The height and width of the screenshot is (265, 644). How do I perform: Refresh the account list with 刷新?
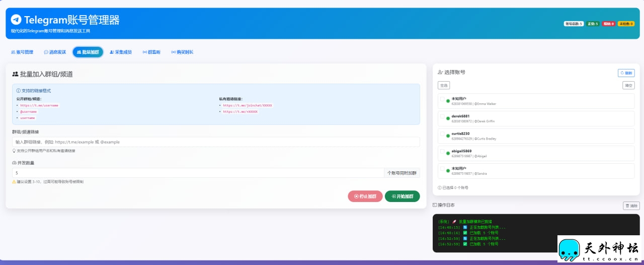[x=626, y=73]
